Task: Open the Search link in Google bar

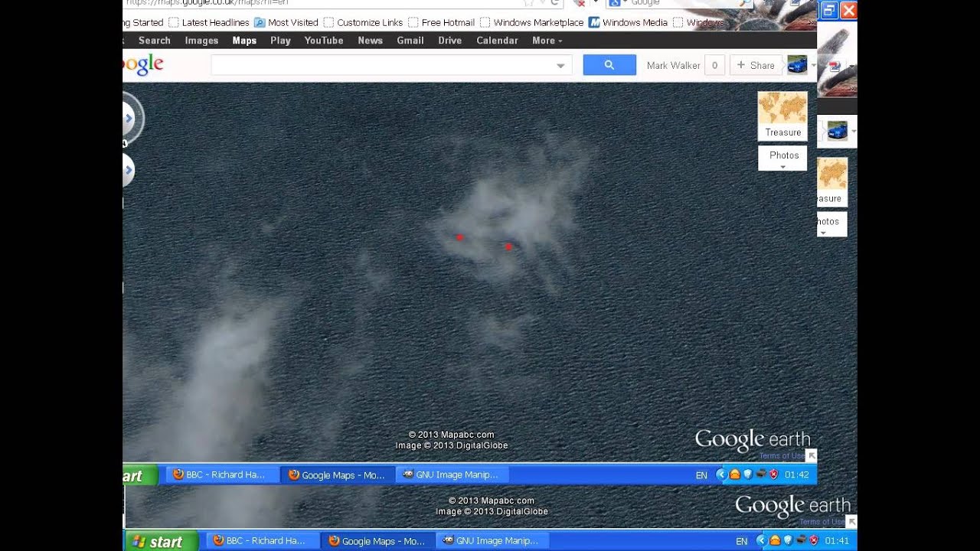Action: click(155, 41)
